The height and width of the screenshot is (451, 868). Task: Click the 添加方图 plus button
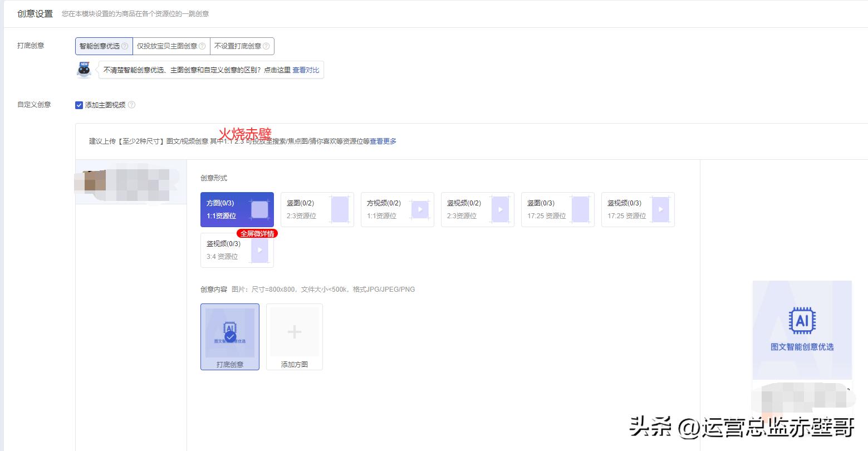[294, 331]
